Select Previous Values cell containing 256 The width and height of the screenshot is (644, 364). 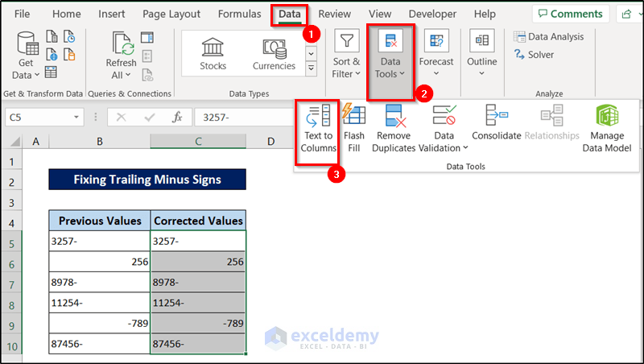pyautogui.click(x=100, y=262)
